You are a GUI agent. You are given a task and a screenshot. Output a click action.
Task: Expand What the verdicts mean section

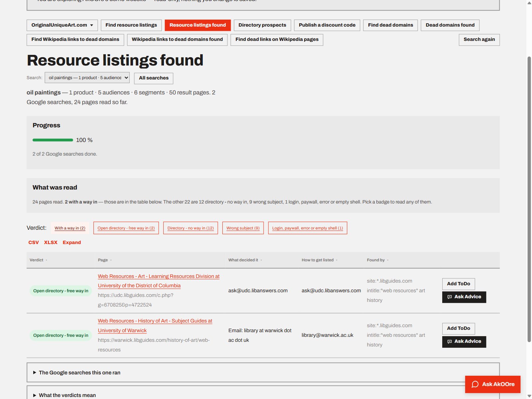(263, 392)
